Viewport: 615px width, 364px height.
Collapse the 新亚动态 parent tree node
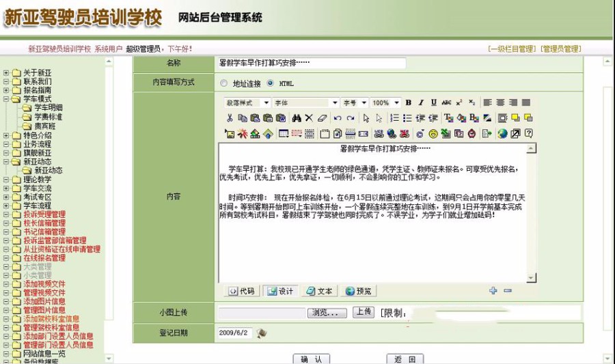(6, 161)
